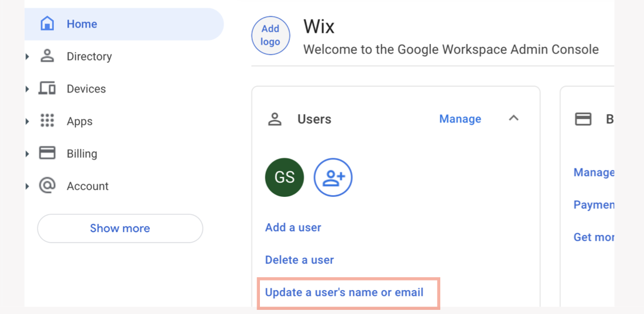Click the Home house icon

tap(47, 23)
